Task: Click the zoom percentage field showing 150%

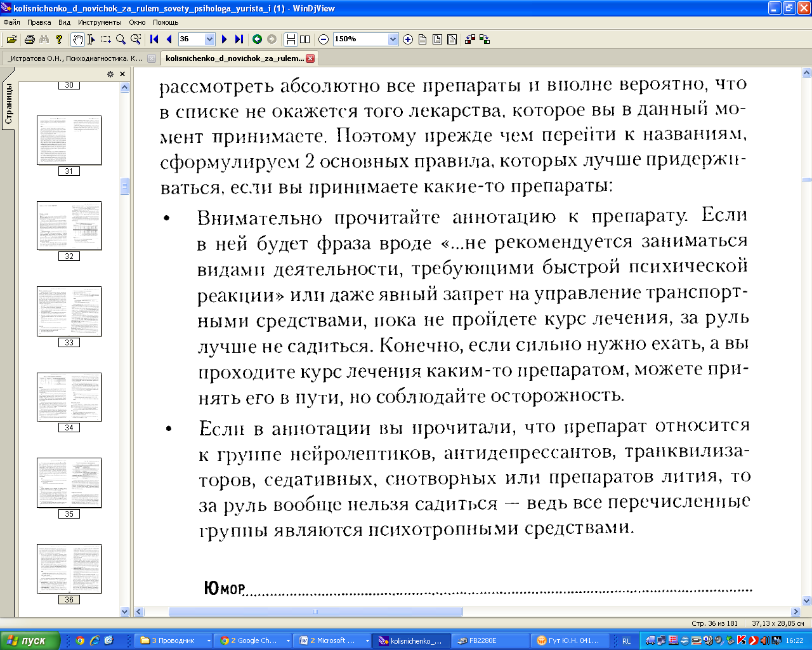Action: click(x=360, y=39)
